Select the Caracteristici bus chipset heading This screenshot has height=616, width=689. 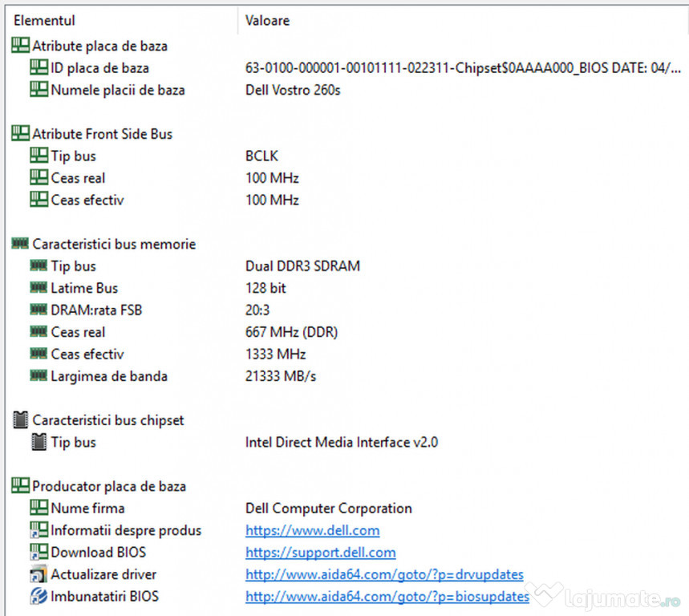pos(108,420)
